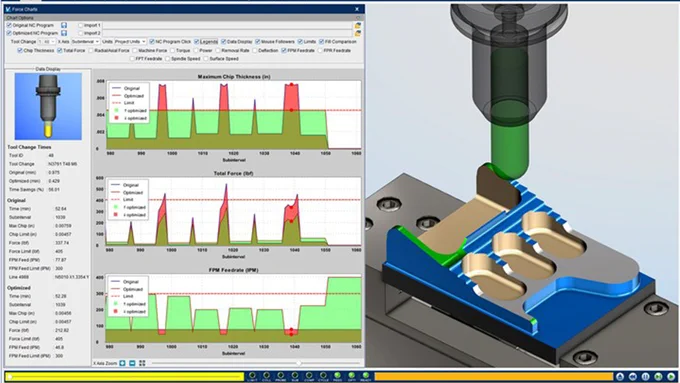The width and height of the screenshot is (680, 383).
Task: Toggle the Data Display checkbox
Action: [223, 42]
